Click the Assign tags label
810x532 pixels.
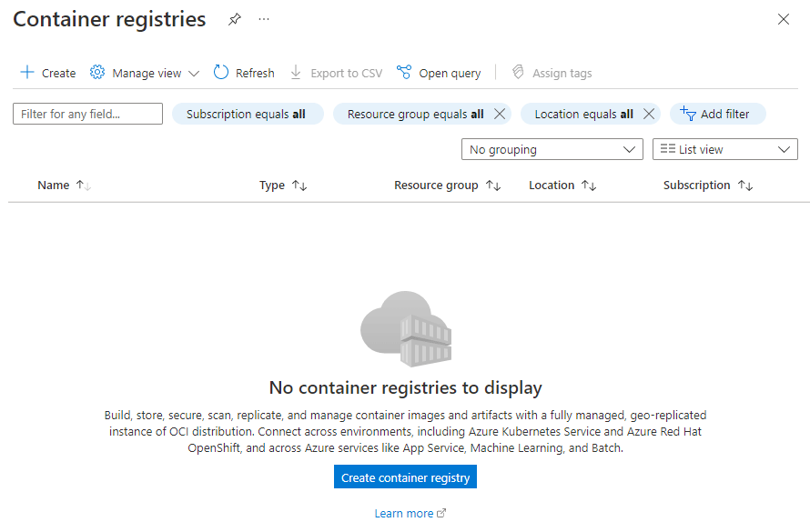click(562, 74)
